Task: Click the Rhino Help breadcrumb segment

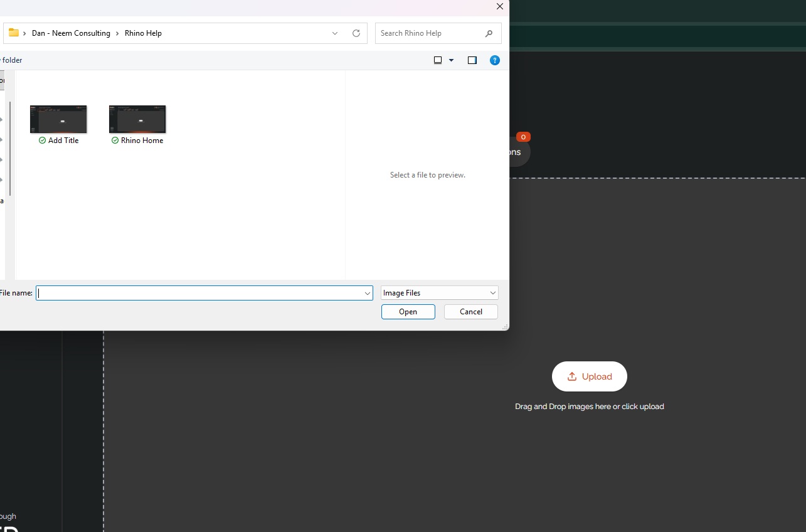Action: coord(143,33)
